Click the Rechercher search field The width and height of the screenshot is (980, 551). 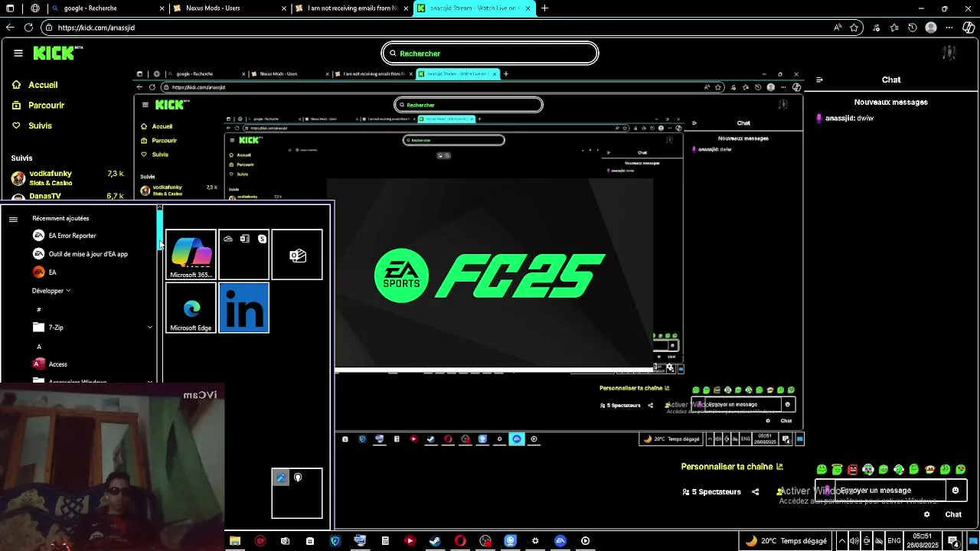pyautogui.click(x=490, y=54)
